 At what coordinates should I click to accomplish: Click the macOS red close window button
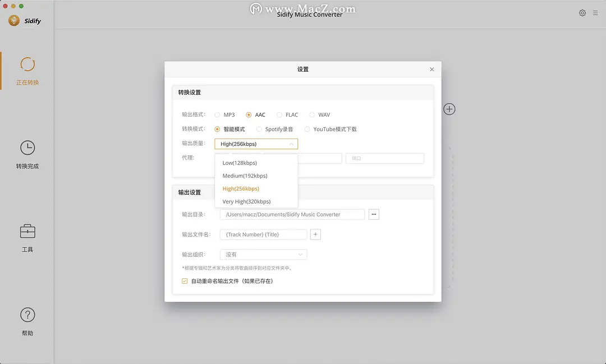point(6,6)
